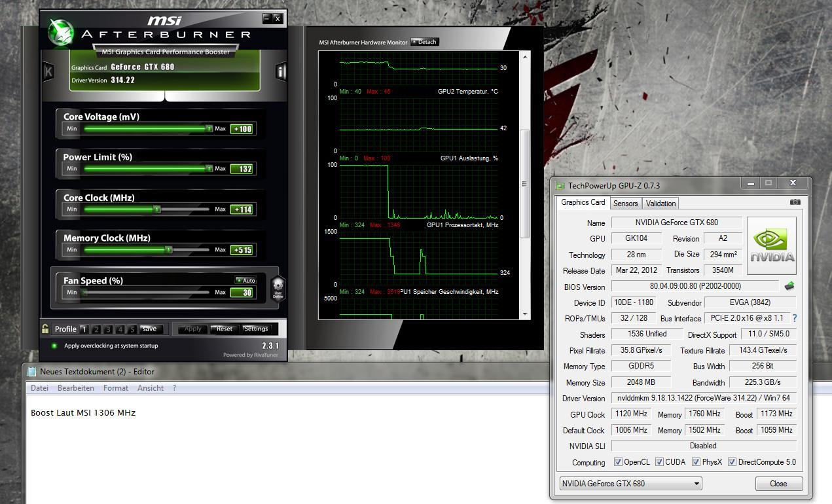Image resolution: width=832 pixels, height=504 pixels.
Task: Click the Core Clock value field +114
Action: [x=242, y=209]
